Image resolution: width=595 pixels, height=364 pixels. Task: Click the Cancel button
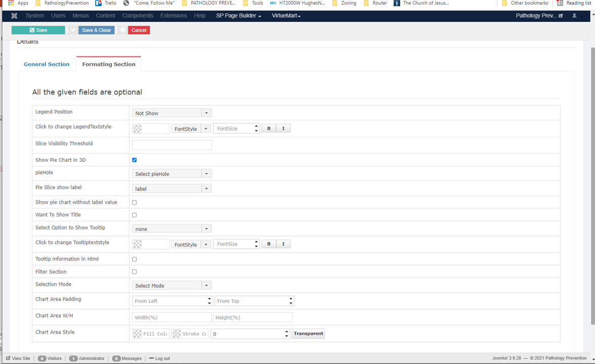(139, 30)
